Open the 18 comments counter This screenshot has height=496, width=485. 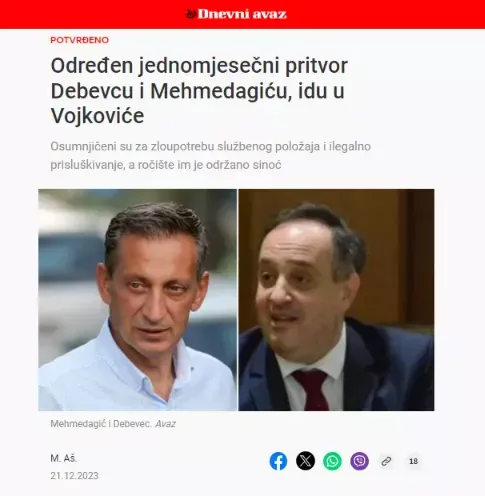413,461
